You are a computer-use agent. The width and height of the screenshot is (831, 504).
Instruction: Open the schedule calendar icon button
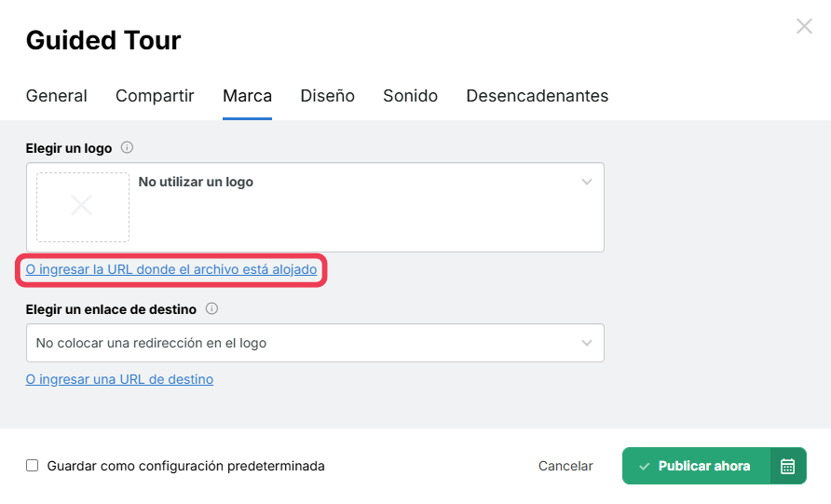[x=788, y=466]
